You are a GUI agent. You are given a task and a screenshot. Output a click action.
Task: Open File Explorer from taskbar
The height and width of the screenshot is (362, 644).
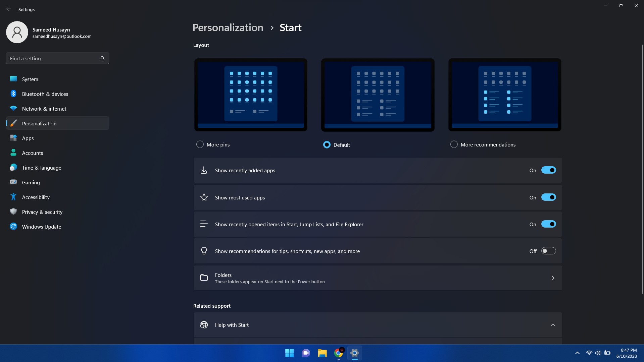click(x=322, y=353)
